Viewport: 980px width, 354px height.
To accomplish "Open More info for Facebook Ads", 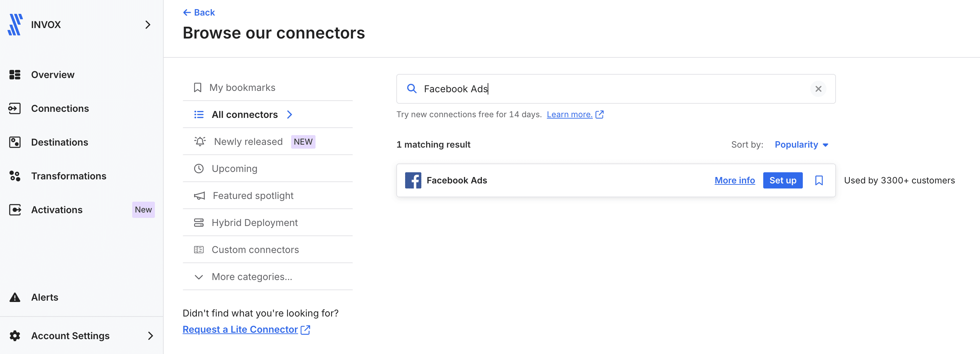I will pos(734,180).
